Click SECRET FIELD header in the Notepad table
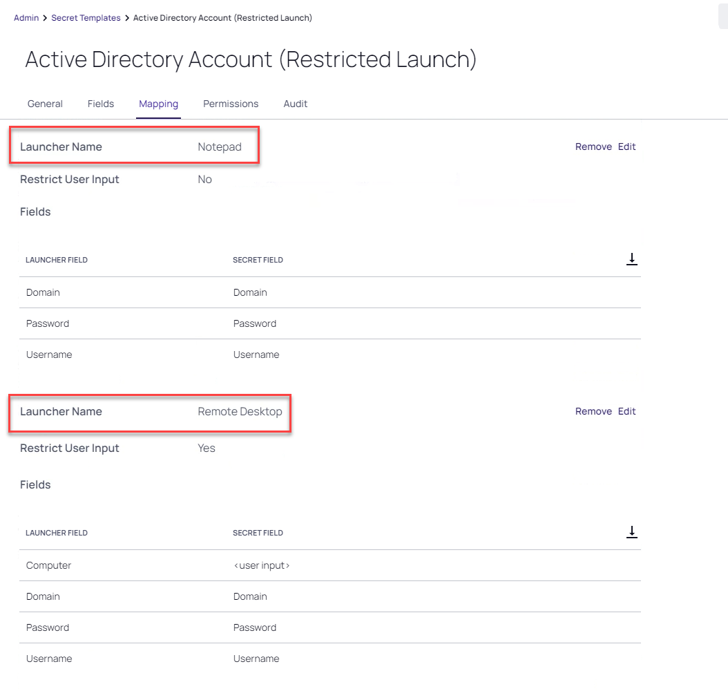Viewport: 728px width, 700px height. tap(258, 260)
